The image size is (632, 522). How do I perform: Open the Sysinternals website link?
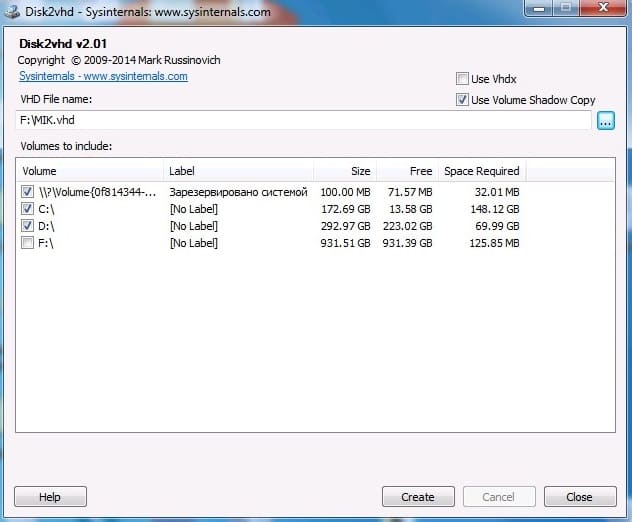(103, 76)
